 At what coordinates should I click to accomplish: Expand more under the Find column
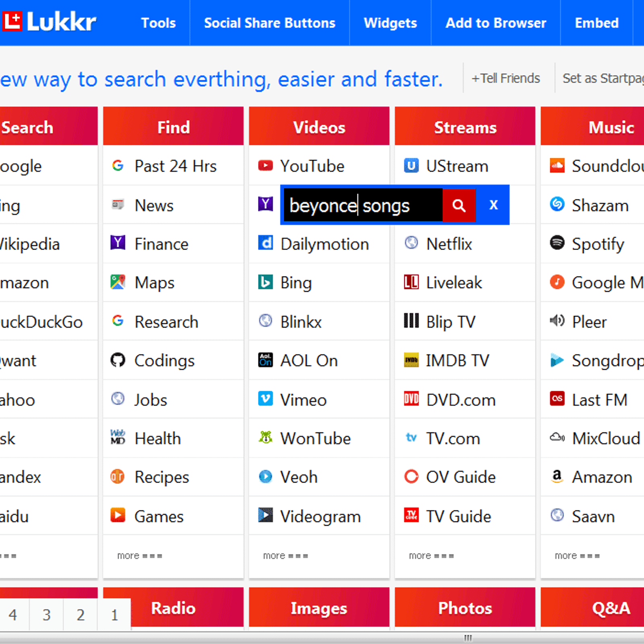click(139, 556)
